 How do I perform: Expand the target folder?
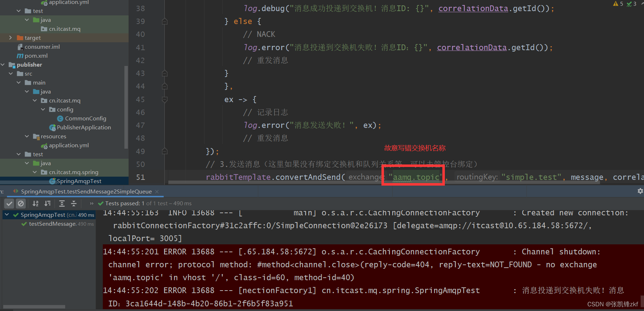(x=10, y=38)
